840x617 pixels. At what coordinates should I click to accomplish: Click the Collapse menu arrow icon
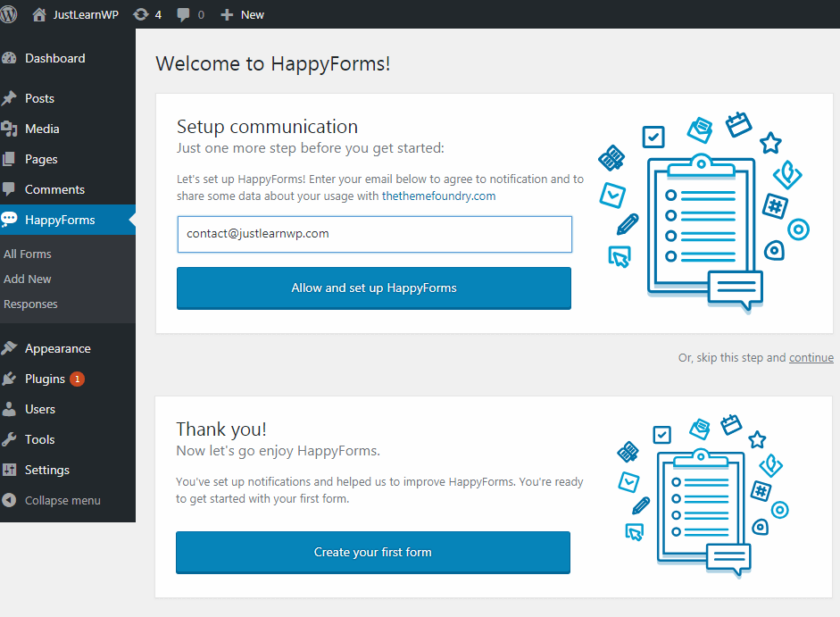[9, 500]
